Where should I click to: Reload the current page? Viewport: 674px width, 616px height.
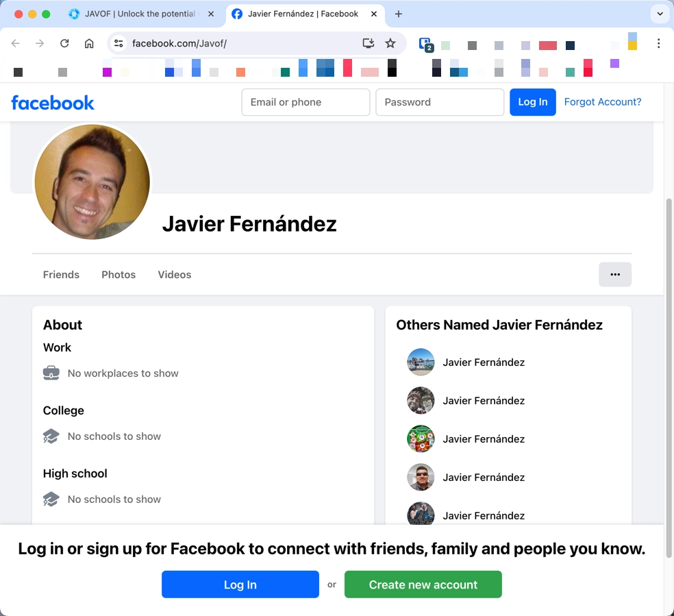pos(64,42)
